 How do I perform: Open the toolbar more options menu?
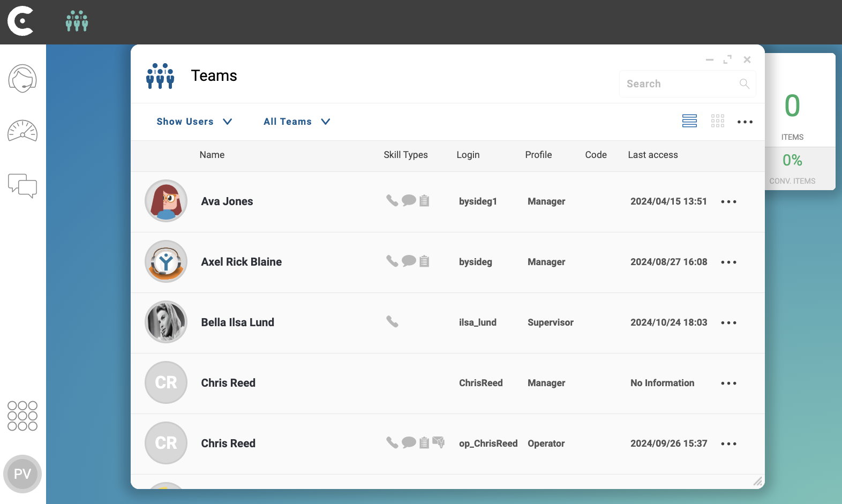pos(745,122)
